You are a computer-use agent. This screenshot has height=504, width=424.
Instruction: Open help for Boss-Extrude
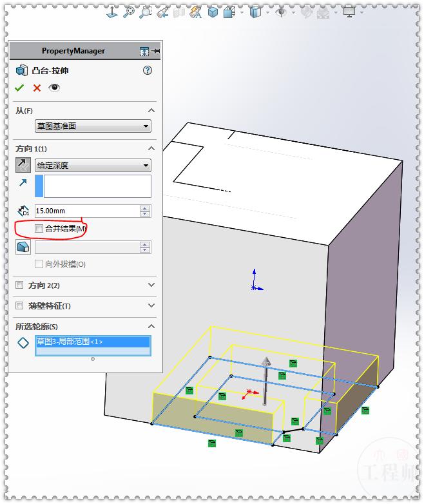pos(147,70)
